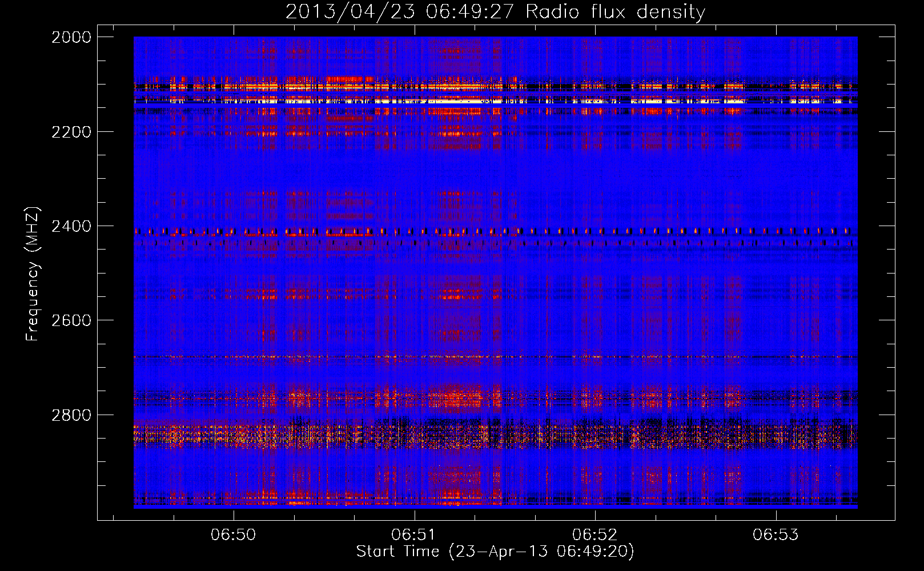This screenshot has height=571, width=924.
Task: Click the "Frequency (MHZ)" axis label
Action: [33, 274]
